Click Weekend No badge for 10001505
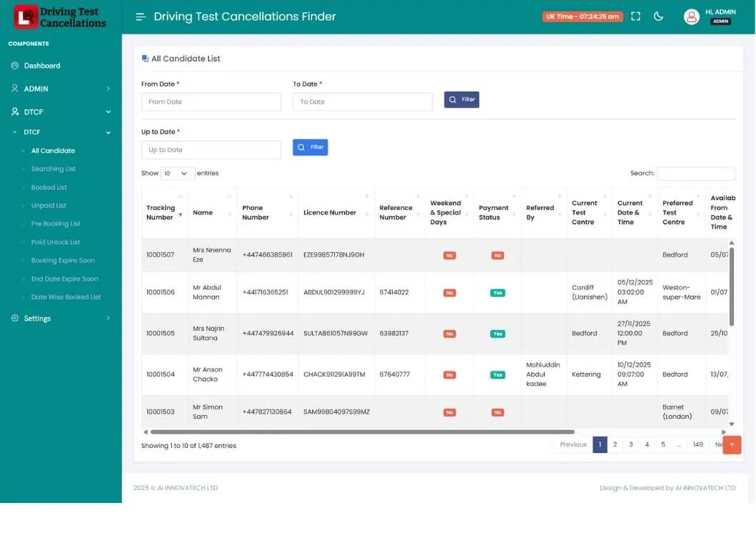The height and width of the screenshot is (533, 756). [x=449, y=334]
